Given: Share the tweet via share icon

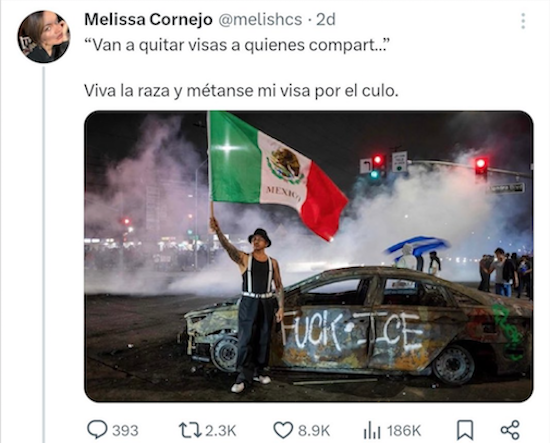Looking at the screenshot, I should (x=510, y=430).
